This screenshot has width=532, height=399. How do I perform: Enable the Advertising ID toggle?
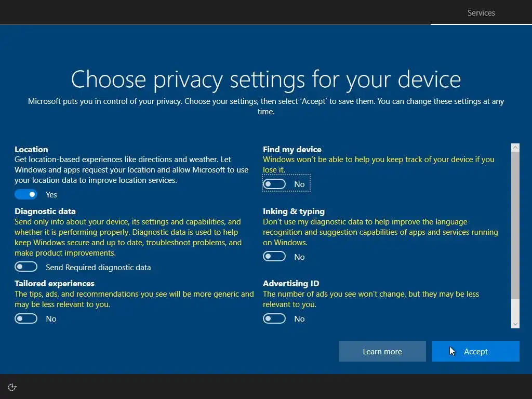tap(274, 318)
